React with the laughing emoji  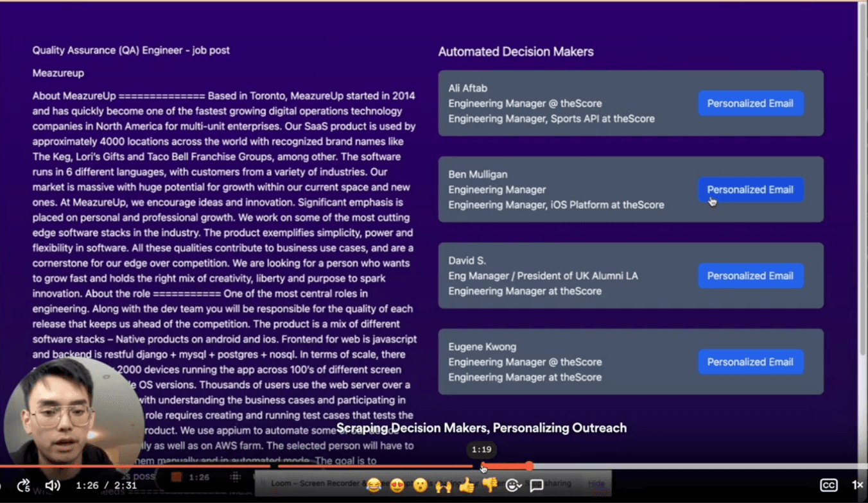point(374,486)
